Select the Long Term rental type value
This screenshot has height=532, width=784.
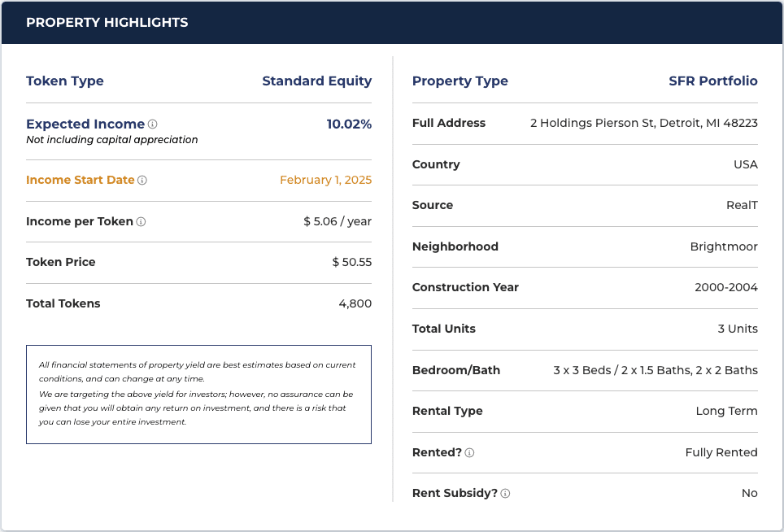point(726,411)
